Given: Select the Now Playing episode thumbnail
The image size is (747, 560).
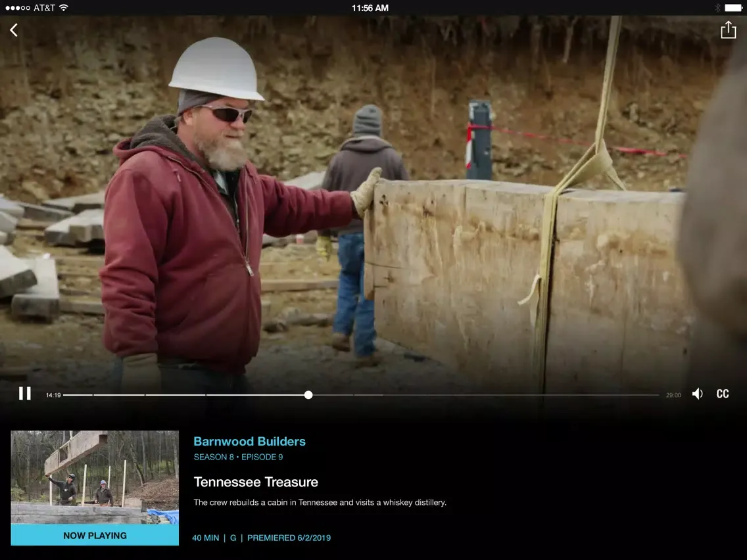Looking at the screenshot, I should coord(95,477).
